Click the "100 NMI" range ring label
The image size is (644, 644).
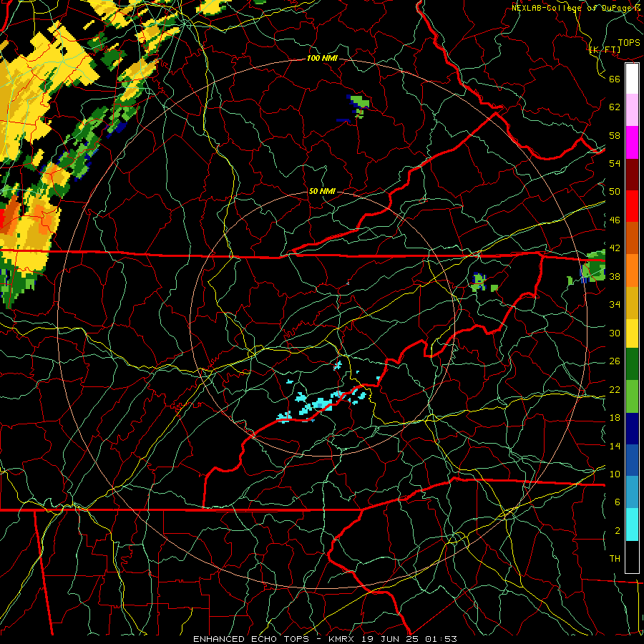322,59
